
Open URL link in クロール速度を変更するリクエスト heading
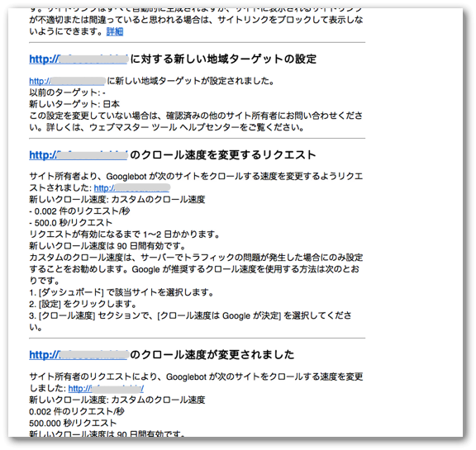pyautogui.click(x=79, y=155)
